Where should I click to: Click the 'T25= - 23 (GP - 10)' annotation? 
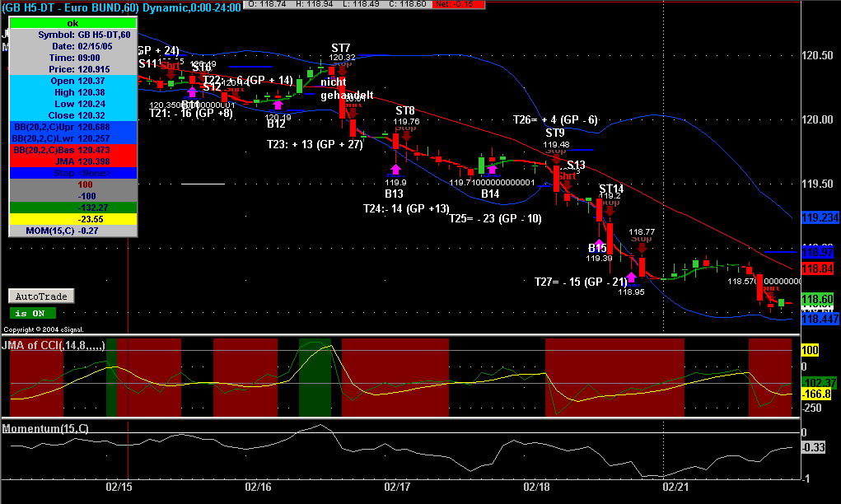(x=495, y=218)
